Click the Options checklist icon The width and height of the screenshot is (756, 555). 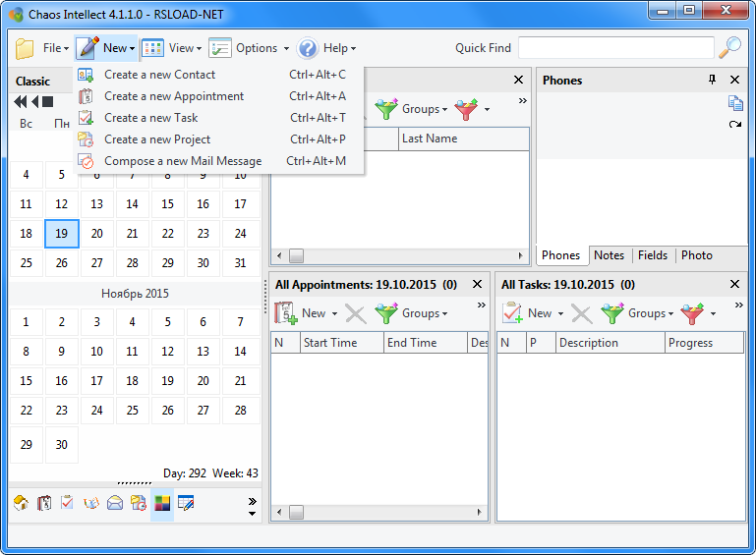[220, 48]
